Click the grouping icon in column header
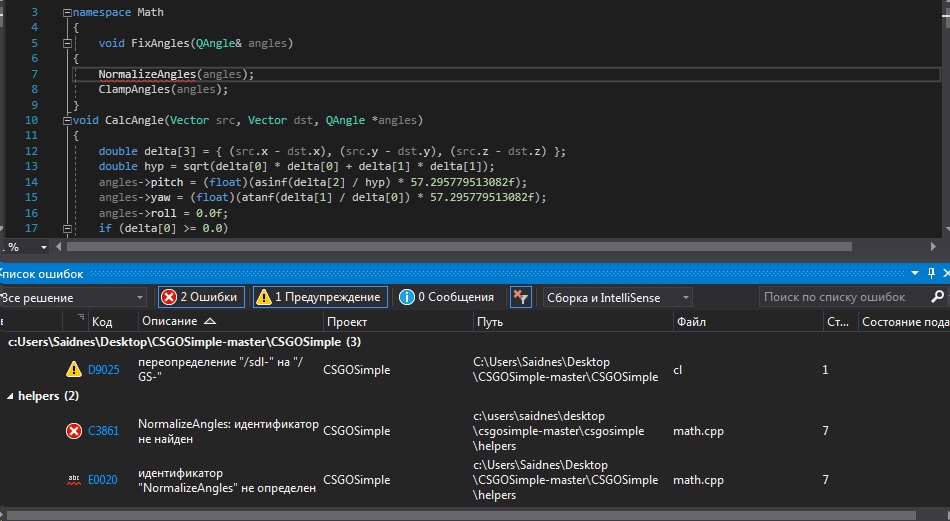 coord(81,317)
